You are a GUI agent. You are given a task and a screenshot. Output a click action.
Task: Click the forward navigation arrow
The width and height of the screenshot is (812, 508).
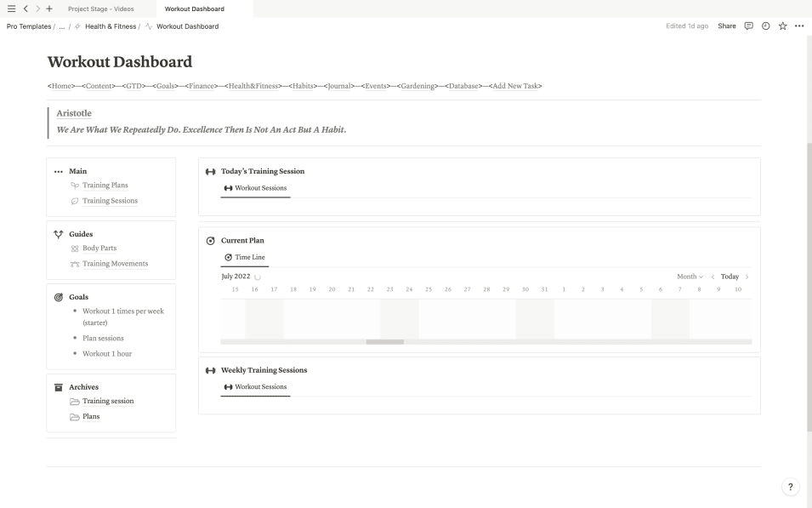pos(37,9)
